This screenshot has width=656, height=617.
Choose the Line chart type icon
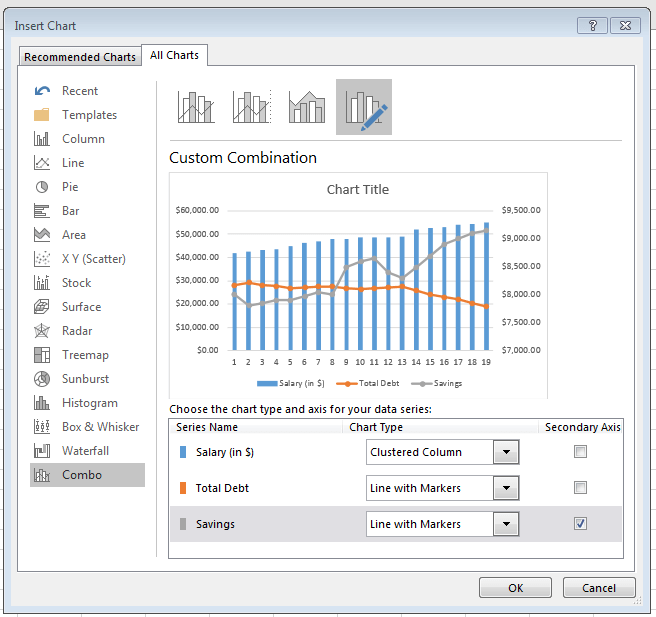tap(42, 163)
